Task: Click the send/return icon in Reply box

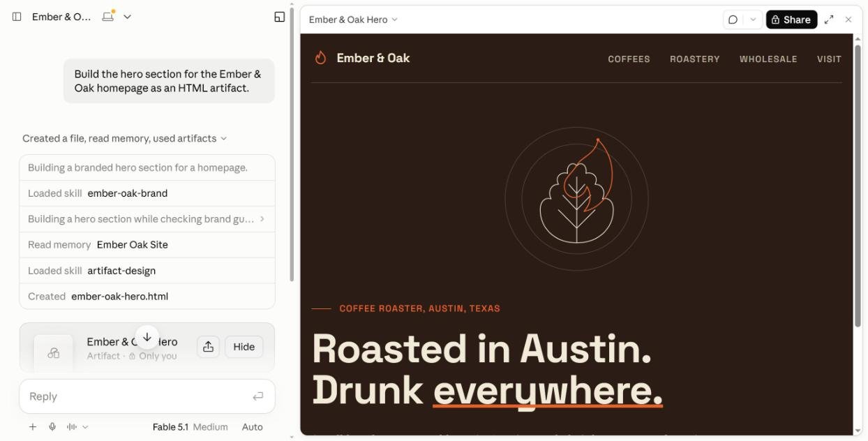Action: click(x=257, y=396)
